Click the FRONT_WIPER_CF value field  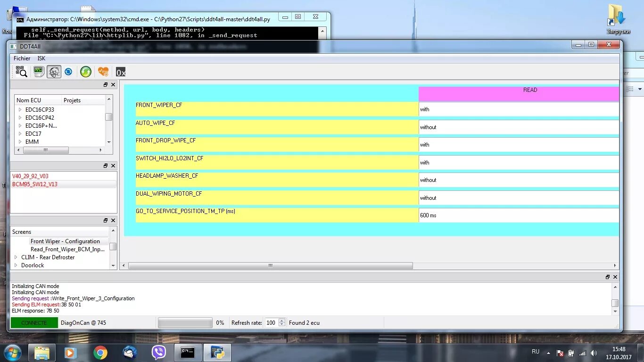click(x=519, y=109)
